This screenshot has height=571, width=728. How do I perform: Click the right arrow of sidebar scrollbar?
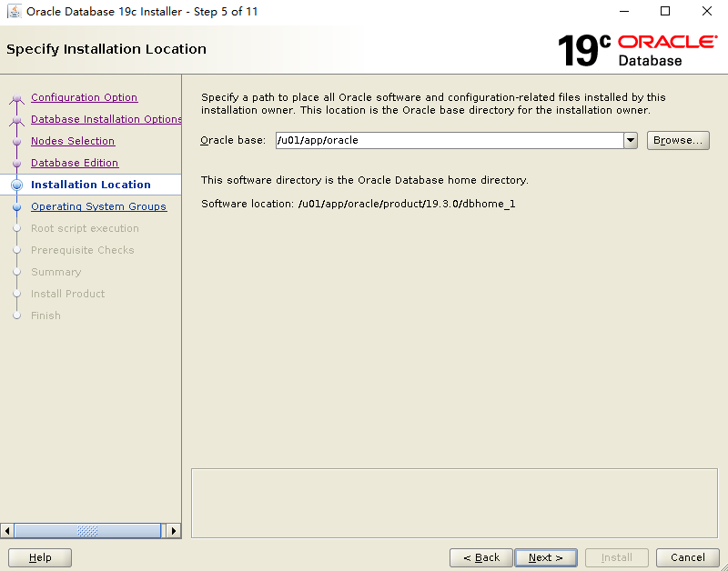(x=173, y=530)
